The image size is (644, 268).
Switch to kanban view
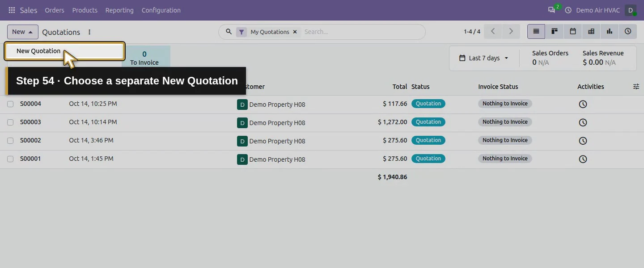pyautogui.click(x=555, y=32)
